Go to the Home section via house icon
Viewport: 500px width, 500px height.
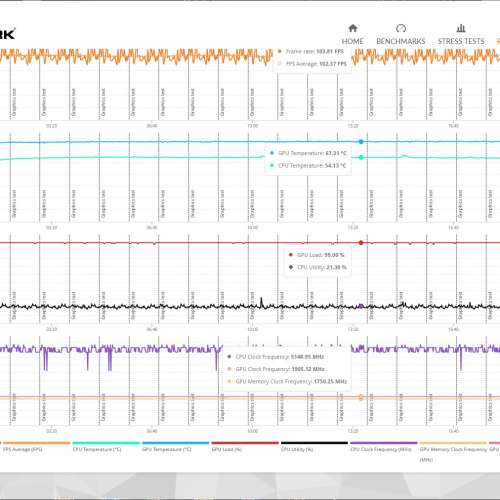353,28
